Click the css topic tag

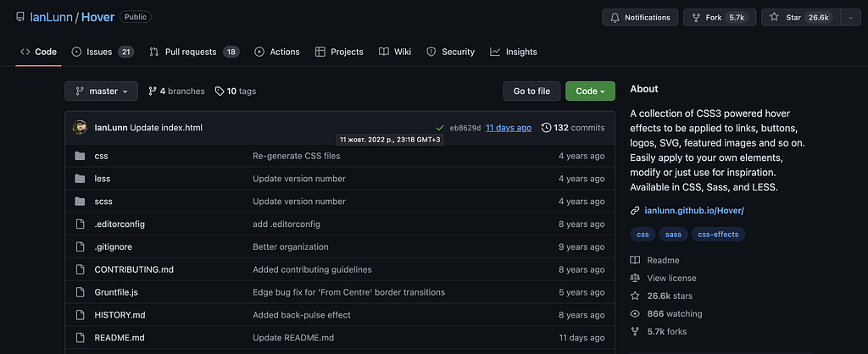(x=643, y=235)
